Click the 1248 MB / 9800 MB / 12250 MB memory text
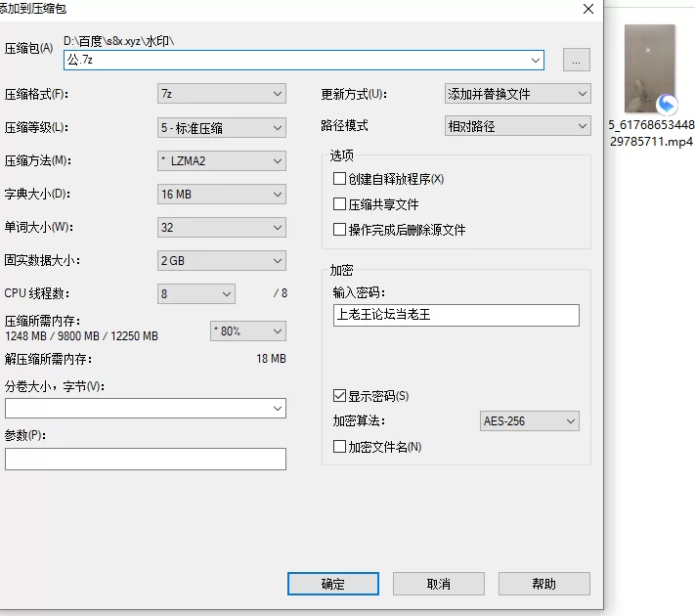 [81, 336]
